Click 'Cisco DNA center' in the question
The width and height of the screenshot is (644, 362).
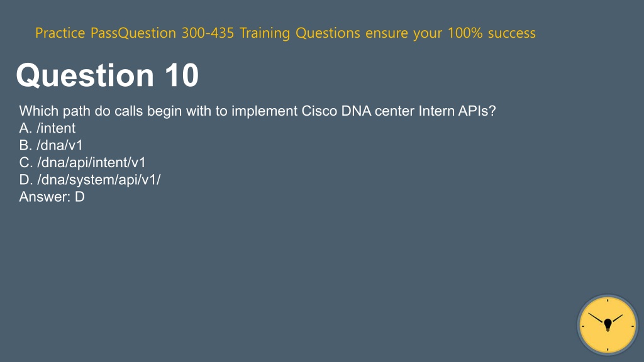(x=358, y=111)
